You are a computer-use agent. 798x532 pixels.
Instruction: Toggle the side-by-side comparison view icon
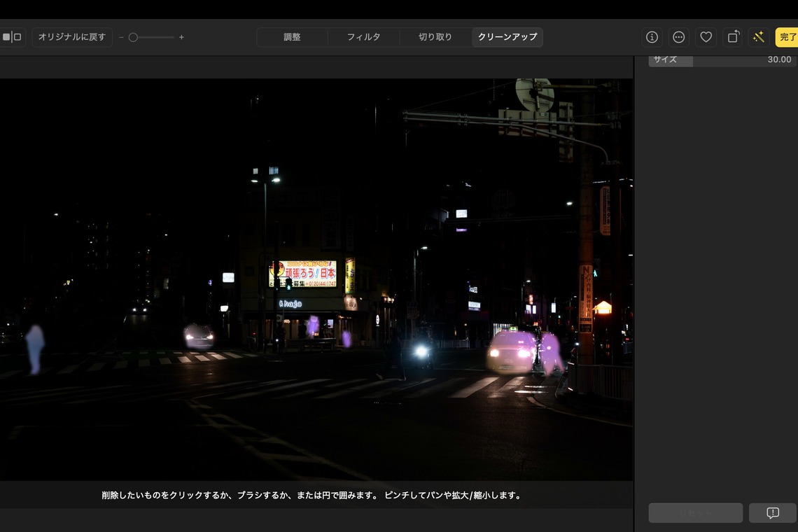[13, 36]
